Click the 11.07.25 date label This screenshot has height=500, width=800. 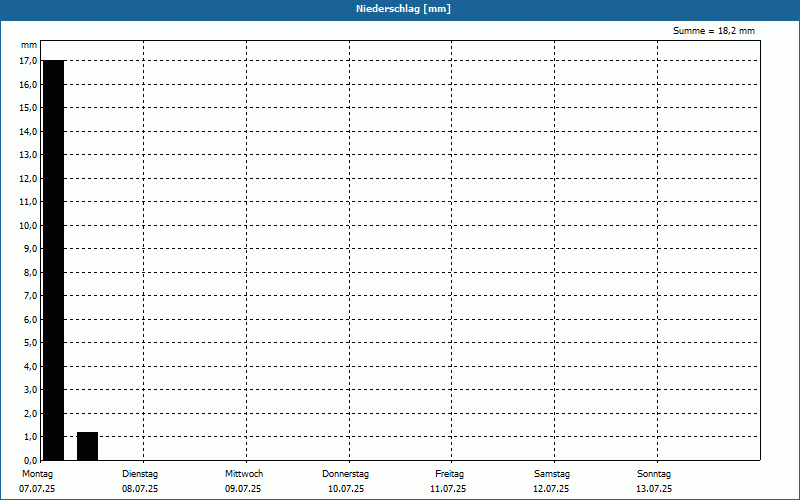click(448, 489)
